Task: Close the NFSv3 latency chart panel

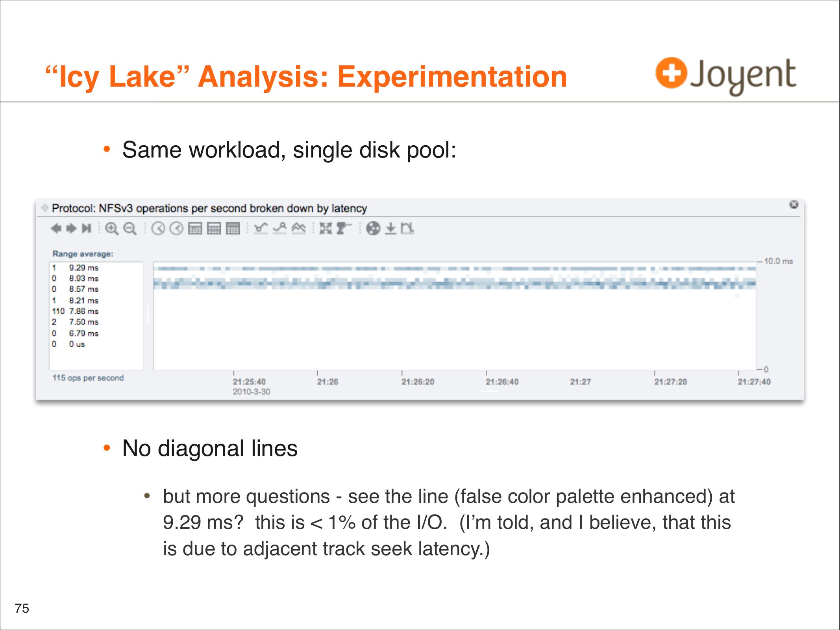Action: pyautogui.click(x=794, y=204)
